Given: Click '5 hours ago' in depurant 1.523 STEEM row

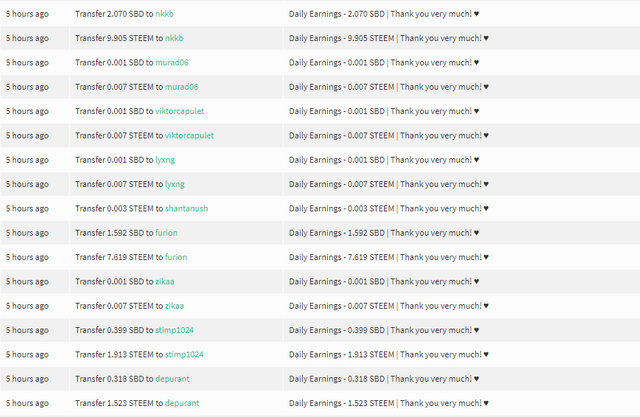Looking at the screenshot, I should point(27,403).
